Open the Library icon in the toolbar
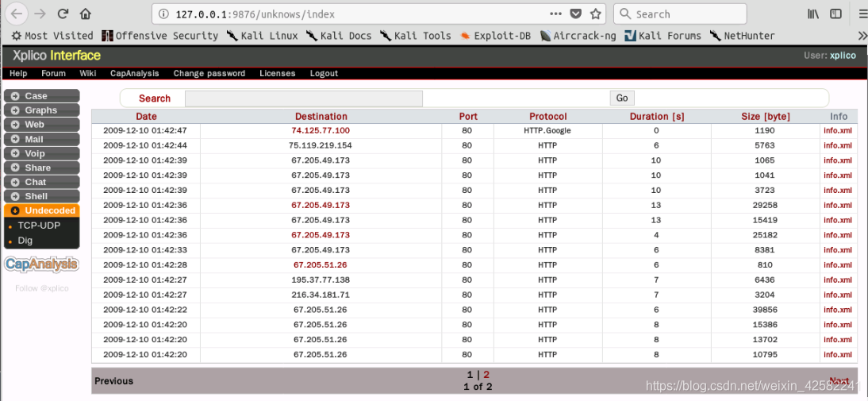The height and width of the screenshot is (401, 868). coord(812,14)
